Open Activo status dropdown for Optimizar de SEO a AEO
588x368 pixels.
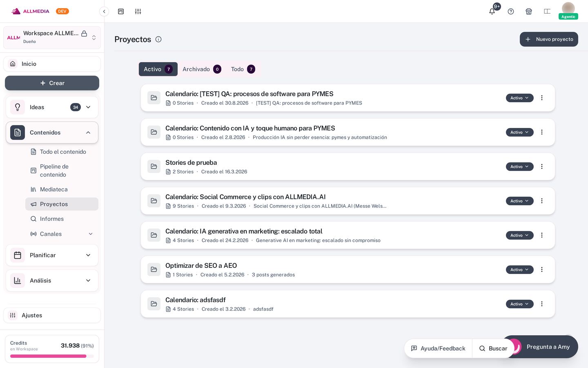519,269
